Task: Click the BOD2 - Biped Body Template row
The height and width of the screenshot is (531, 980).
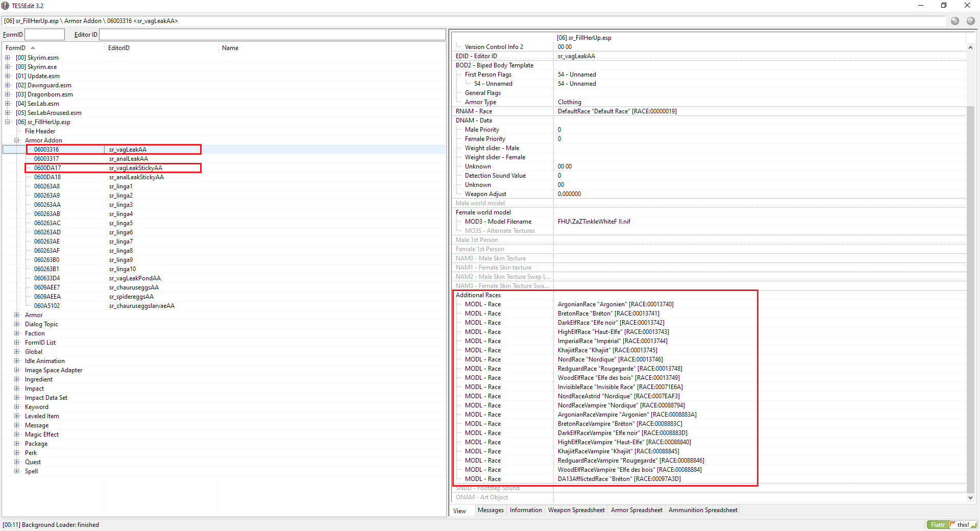Action: coord(709,65)
